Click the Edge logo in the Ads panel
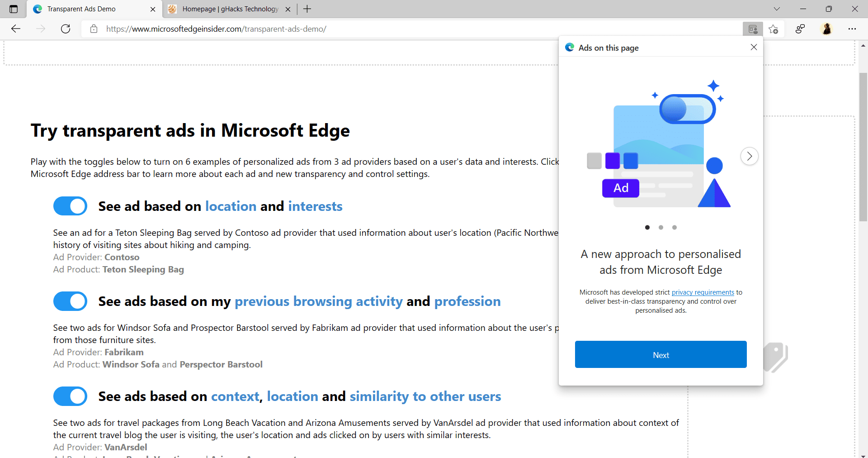 click(x=569, y=47)
